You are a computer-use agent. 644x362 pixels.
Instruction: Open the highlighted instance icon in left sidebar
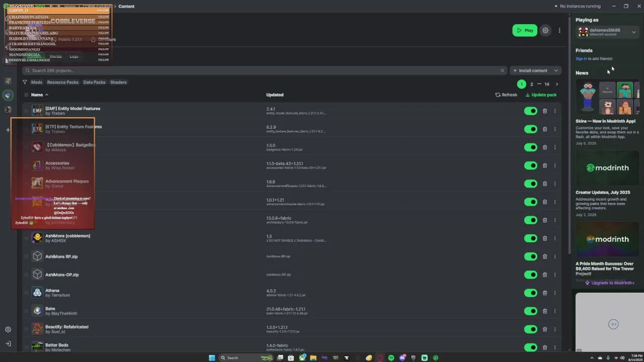8,95
